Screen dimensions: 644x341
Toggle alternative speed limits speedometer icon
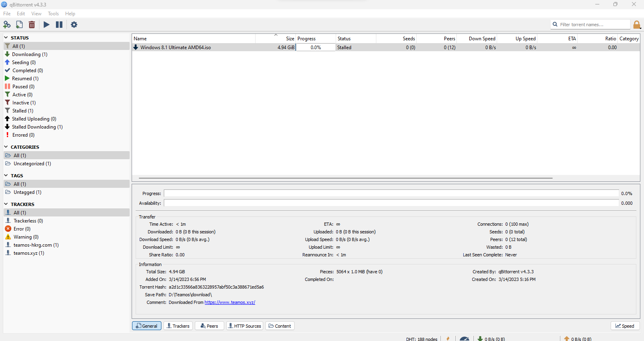coord(464,339)
